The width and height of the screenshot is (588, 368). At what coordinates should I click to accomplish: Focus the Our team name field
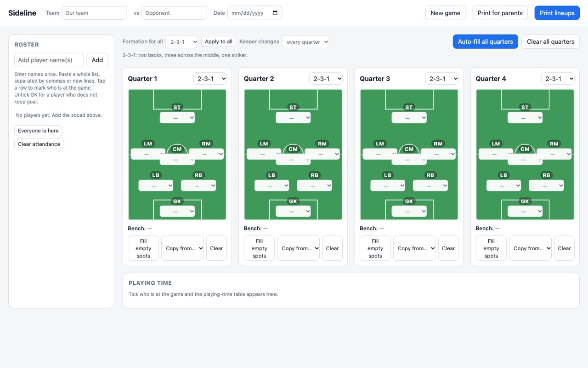tap(94, 13)
